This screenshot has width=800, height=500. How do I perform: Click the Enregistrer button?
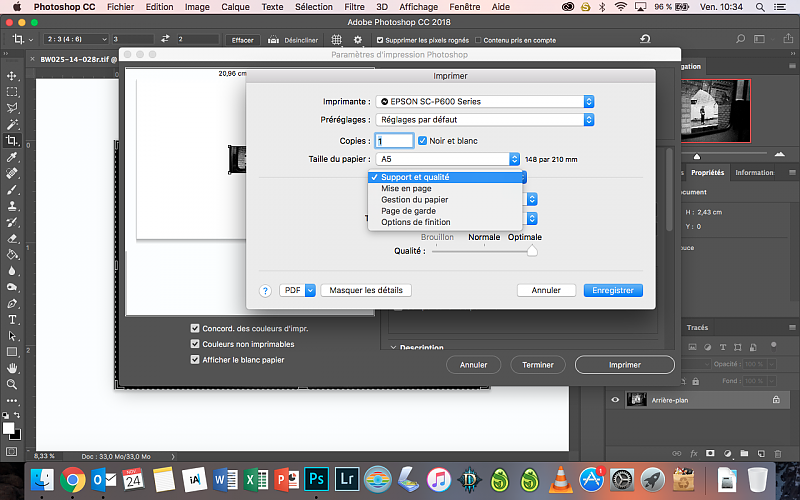(x=612, y=290)
